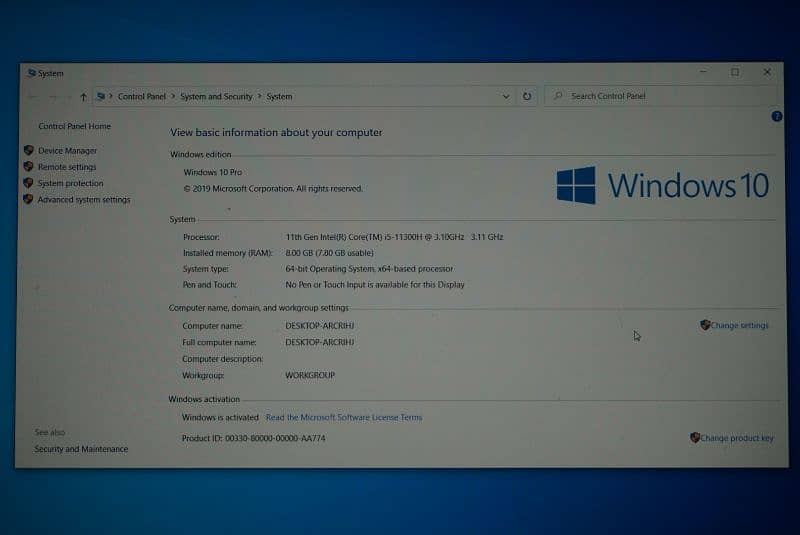
Task: Maximize the System window
Action: 735,72
